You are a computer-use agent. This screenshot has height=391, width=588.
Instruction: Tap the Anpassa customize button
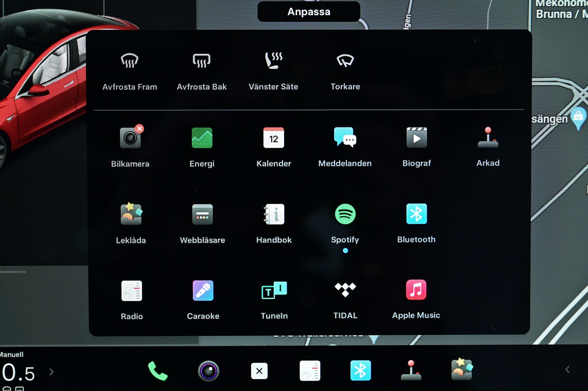(x=309, y=12)
